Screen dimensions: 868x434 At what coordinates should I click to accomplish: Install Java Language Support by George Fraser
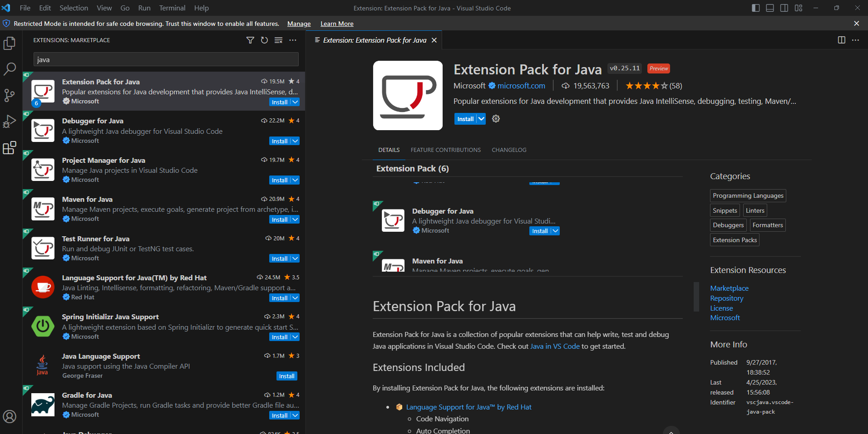[287, 376]
